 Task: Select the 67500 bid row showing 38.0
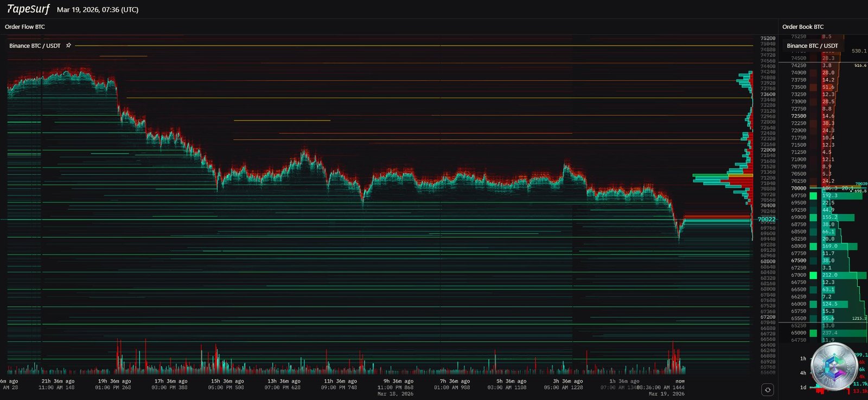click(x=822, y=261)
